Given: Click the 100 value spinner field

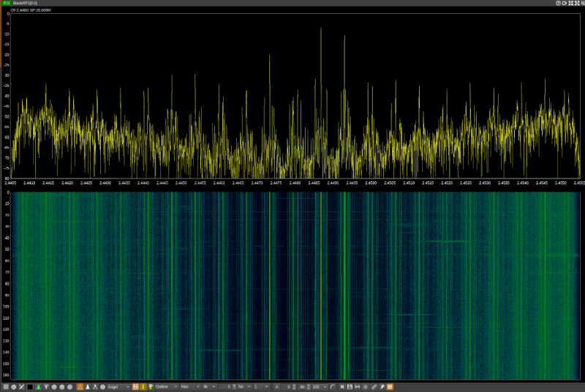Looking at the screenshot, I should [x=318, y=386].
